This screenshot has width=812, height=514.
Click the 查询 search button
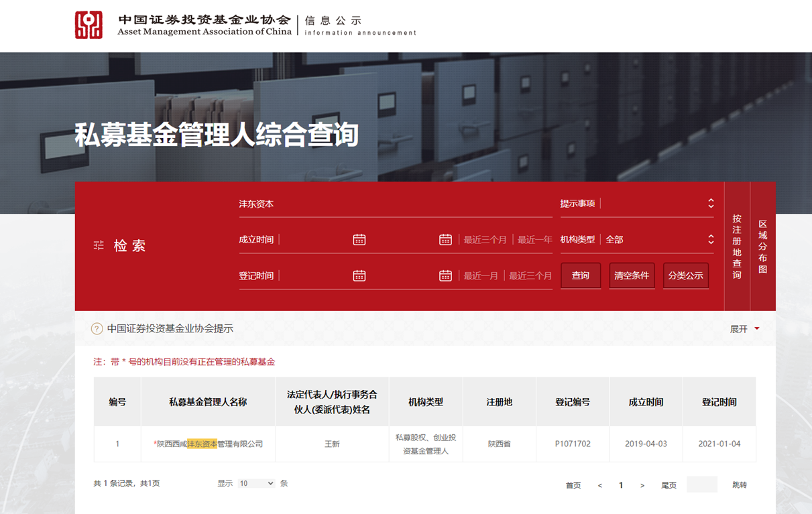click(581, 276)
